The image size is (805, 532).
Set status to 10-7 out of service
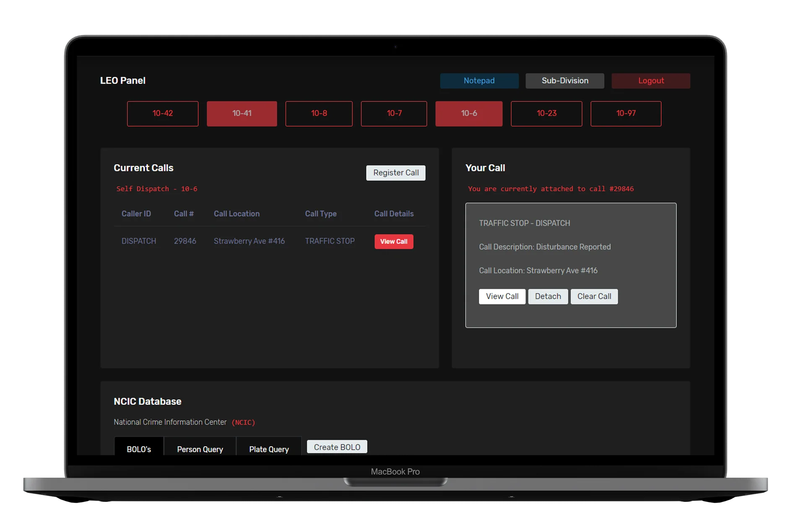tap(394, 114)
